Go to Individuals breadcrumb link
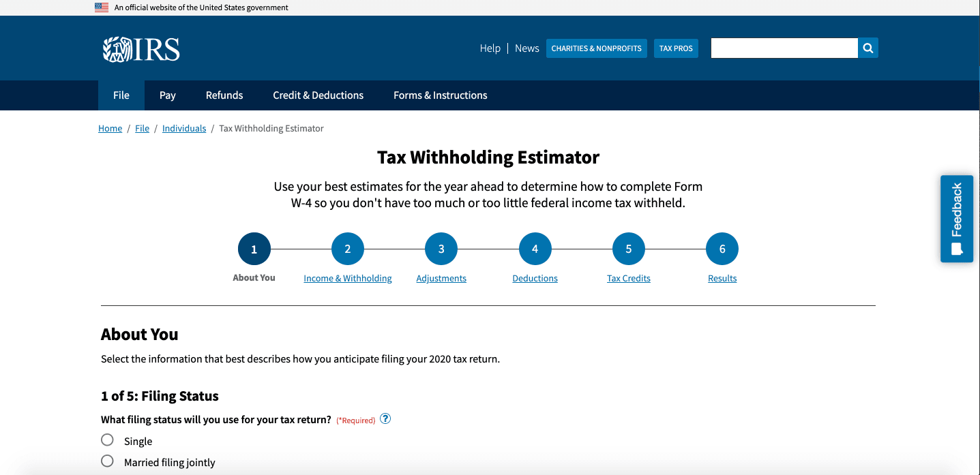 pyautogui.click(x=184, y=129)
